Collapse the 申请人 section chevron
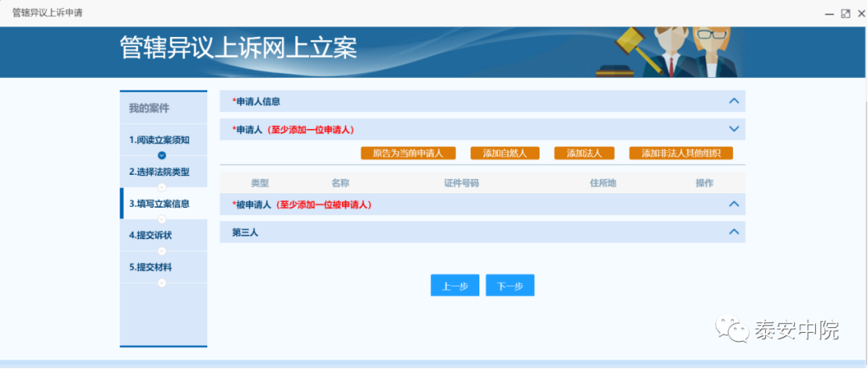This screenshot has height=369, width=868. (x=734, y=129)
